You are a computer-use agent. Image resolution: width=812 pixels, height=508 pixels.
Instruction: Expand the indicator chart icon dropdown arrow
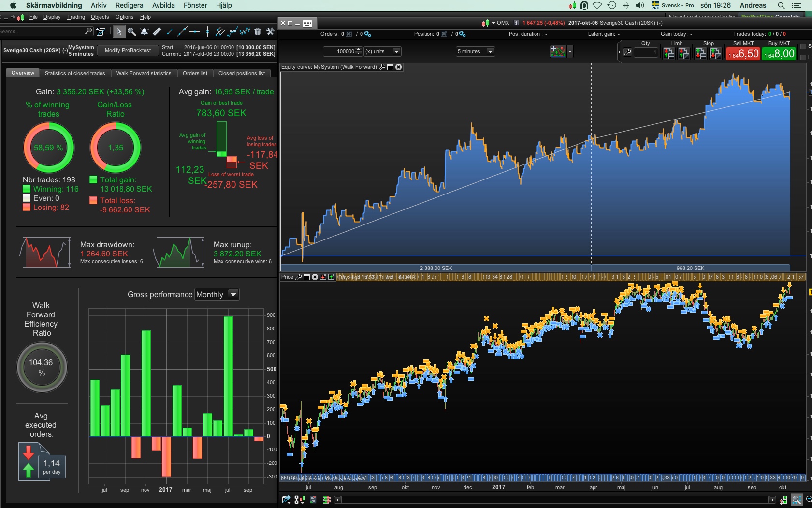click(x=570, y=51)
